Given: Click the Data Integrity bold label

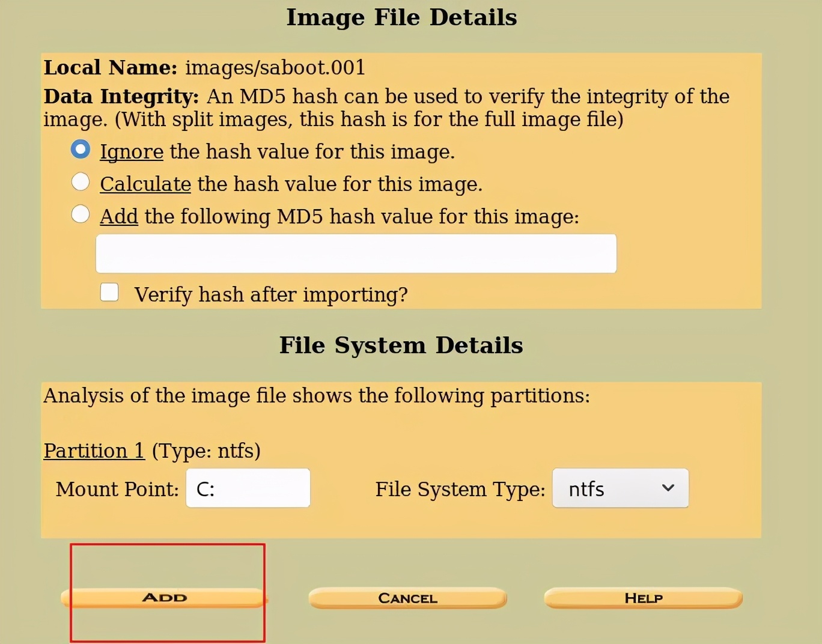Looking at the screenshot, I should [x=121, y=97].
